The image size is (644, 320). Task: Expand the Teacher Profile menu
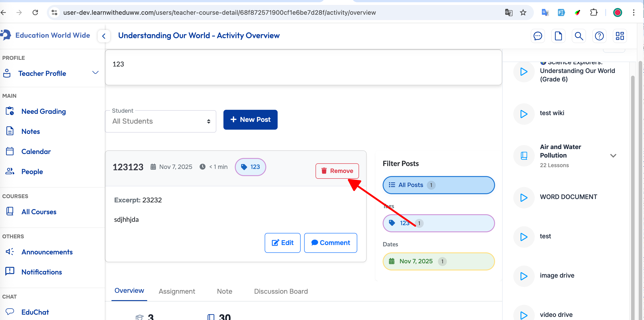pos(95,73)
